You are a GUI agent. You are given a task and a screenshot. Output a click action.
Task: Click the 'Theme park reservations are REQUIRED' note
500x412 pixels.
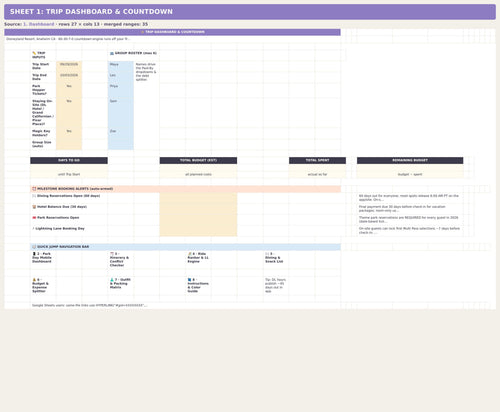(x=409, y=219)
